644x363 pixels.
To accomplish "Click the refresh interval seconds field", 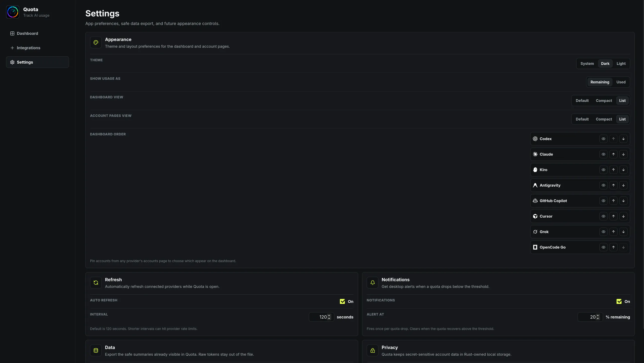I will (x=321, y=317).
